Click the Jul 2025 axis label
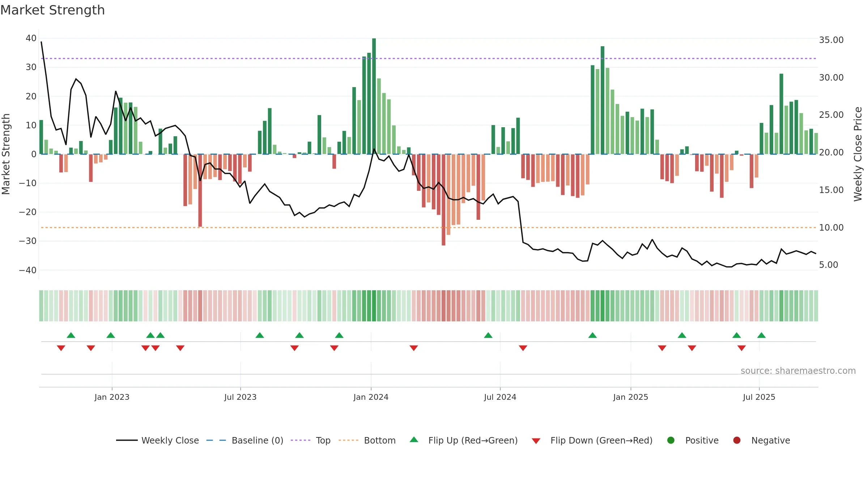 (759, 397)
